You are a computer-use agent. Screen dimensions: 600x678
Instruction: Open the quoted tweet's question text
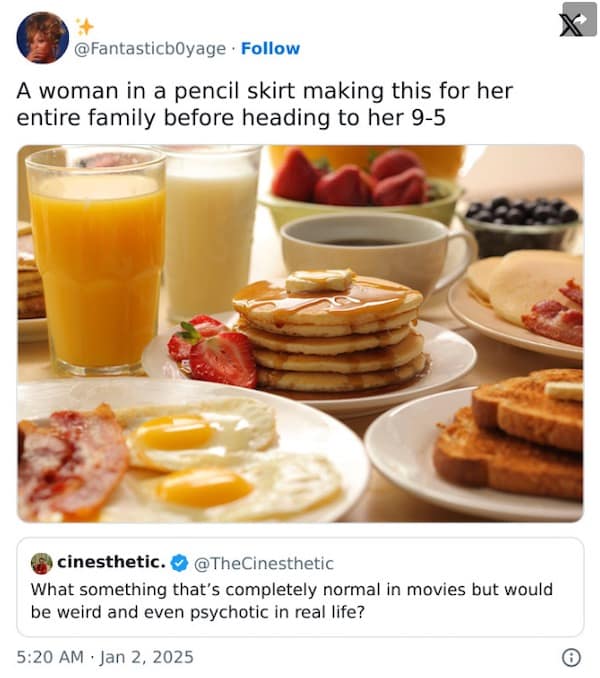(291, 599)
